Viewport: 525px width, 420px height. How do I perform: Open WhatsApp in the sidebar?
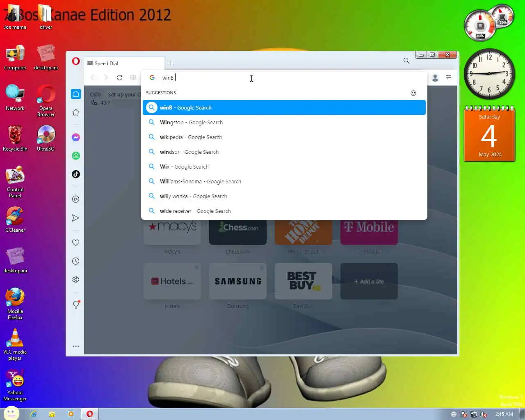click(x=76, y=156)
